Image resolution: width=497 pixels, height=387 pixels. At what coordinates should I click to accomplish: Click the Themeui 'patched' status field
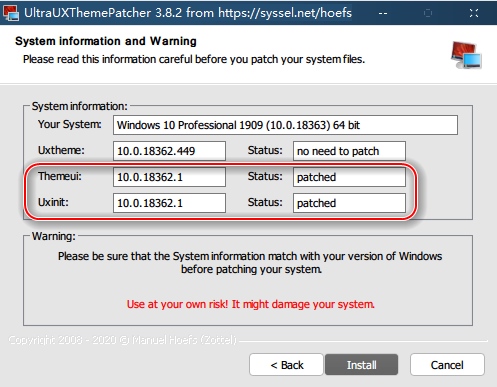point(349,177)
